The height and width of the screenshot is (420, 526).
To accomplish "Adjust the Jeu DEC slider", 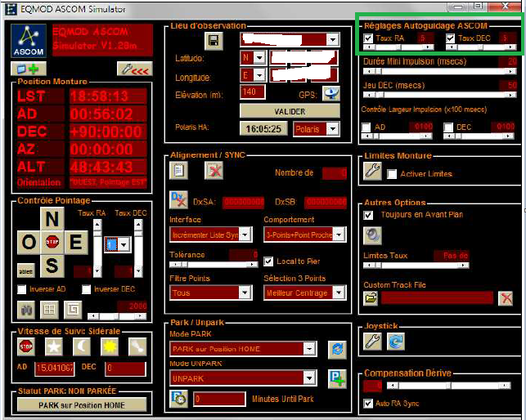I will click(440, 95).
